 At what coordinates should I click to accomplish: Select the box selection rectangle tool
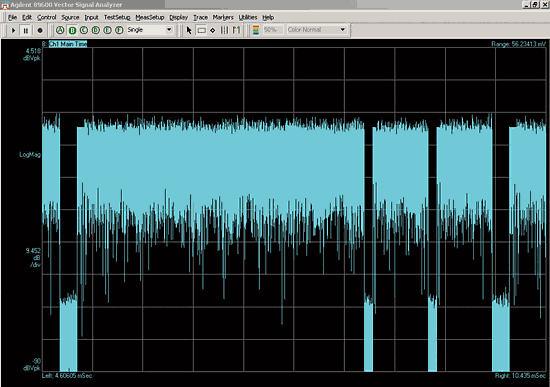[x=201, y=30]
